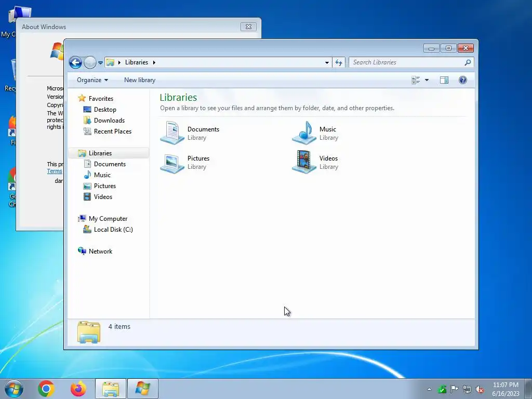
Task: Select the Music library icon
Action: (304, 133)
